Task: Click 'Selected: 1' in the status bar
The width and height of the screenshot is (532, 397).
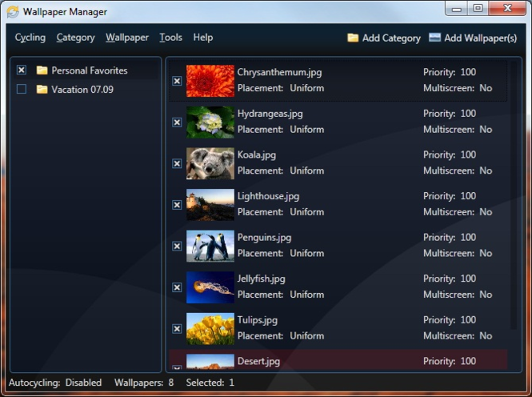Action: tap(210, 383)
